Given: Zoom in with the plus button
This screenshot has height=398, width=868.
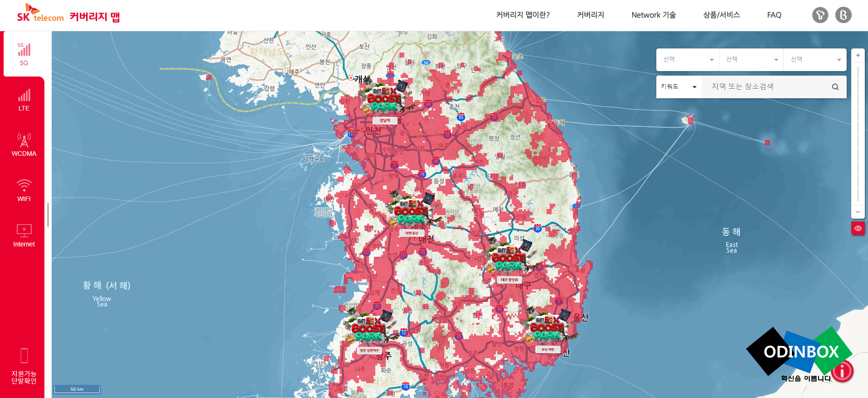Looking at the screenshot, I should [858, 55].
